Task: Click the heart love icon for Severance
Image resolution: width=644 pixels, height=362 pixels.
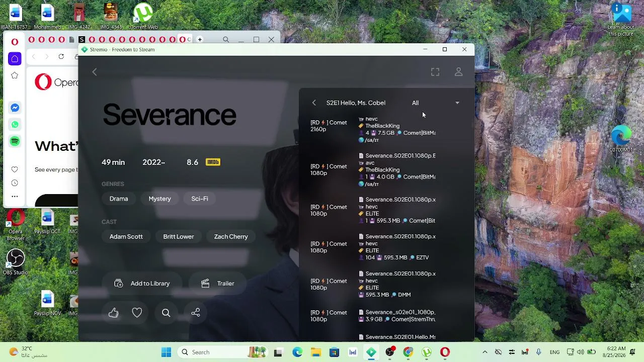Action: (x=137, y=313)
